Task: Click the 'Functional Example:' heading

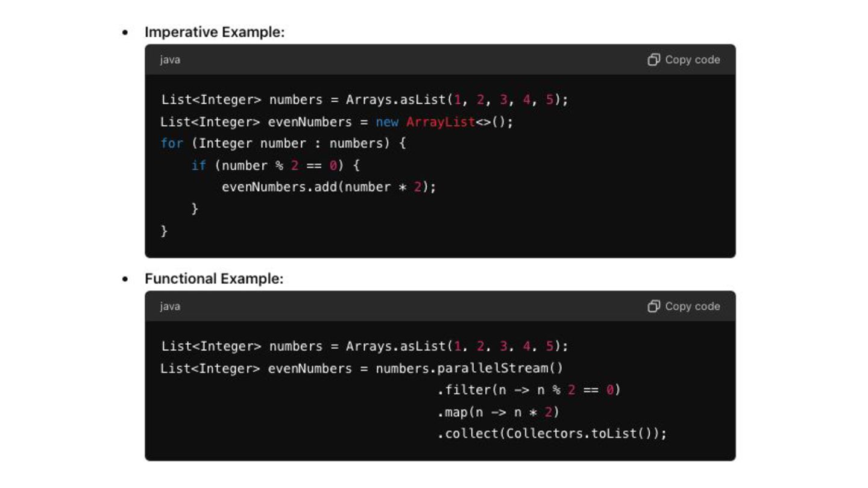Action: pyautogui.click(x=213, y=279)
